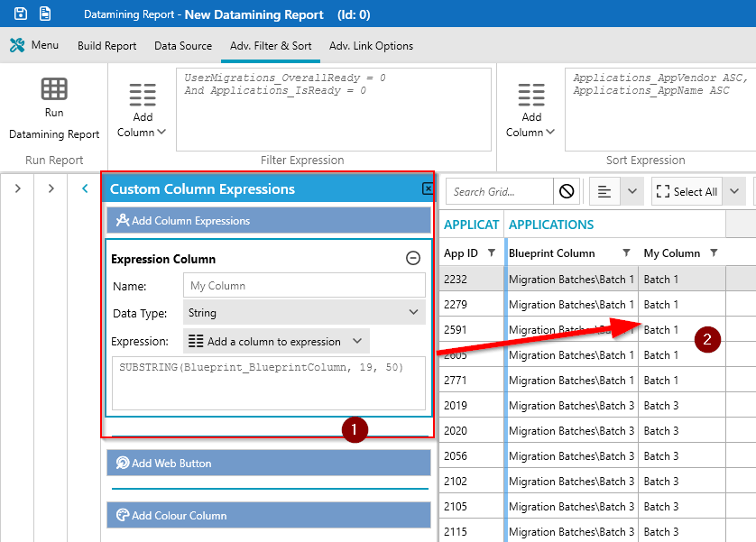Clear grid search with the cancel icon

[x=567, y=192]
